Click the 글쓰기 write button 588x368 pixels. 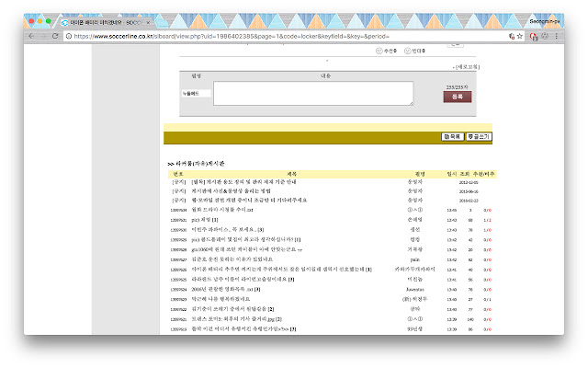[479, 137]
